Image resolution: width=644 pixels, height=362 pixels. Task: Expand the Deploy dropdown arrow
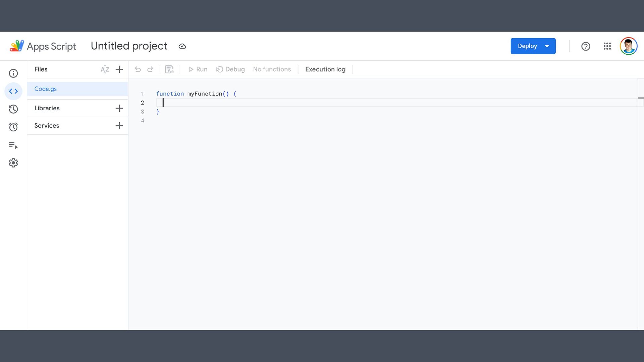tap(547, 46)
